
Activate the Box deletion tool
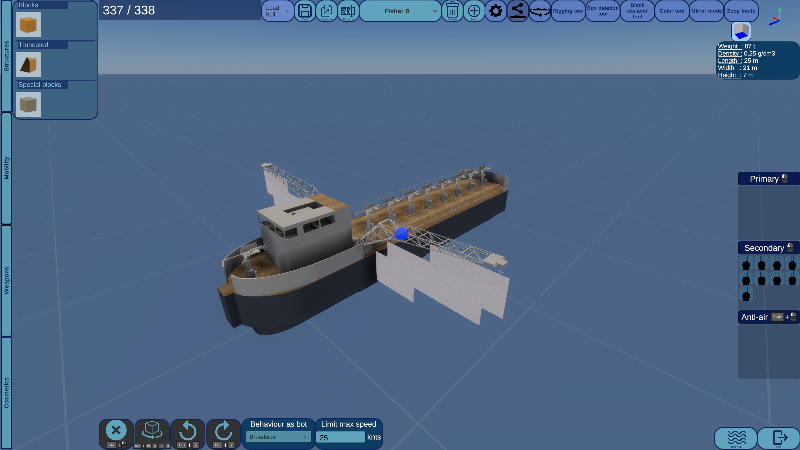603,11
